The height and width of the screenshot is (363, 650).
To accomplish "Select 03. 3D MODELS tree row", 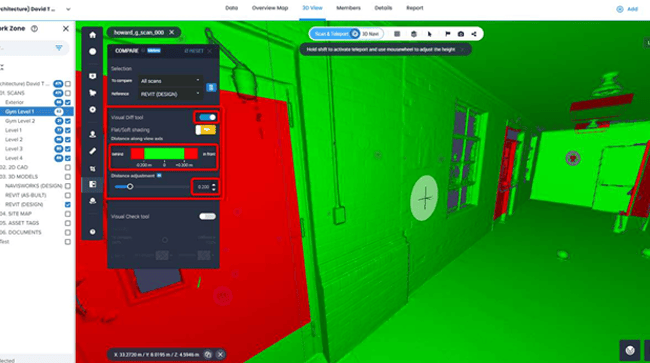I will click(x=19, y=177).
